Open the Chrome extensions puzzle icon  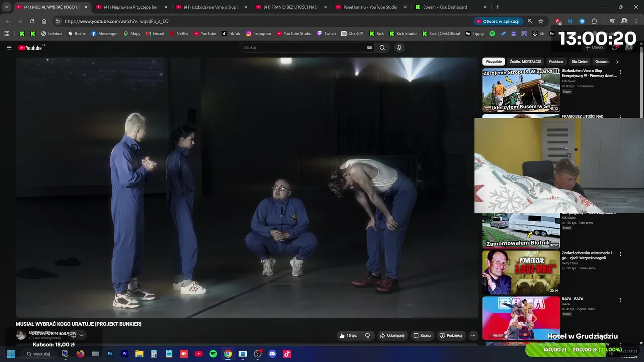click(594, 21)
